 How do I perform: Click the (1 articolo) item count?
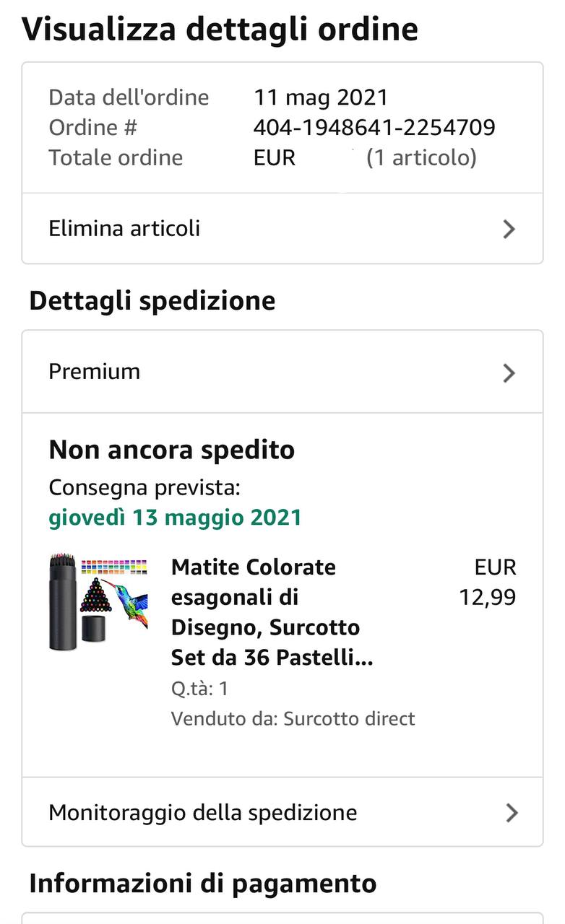click(x=421, y=158)
